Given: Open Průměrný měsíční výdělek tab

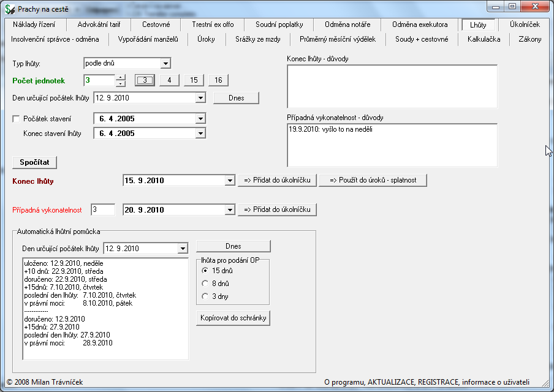Looking at the screenshot, I should click(338, 39).
